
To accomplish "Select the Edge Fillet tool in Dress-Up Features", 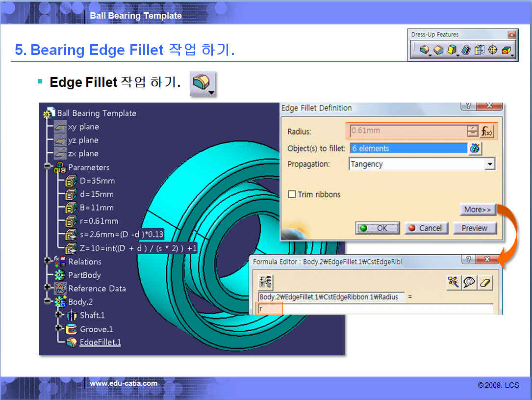I will pos(425,50).
